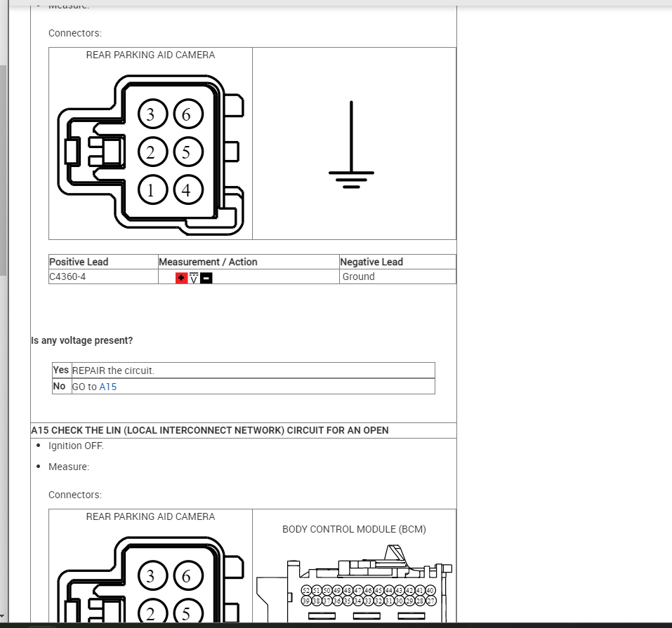Click pin 4 on first camera connector
This screenshot has width=672, height=628.
pos(188,189)
